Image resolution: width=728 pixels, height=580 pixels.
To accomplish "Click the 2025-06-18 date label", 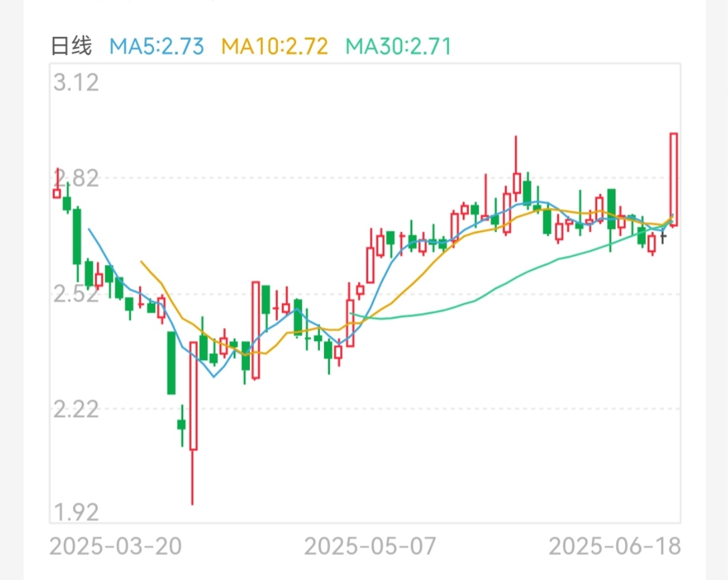I will click(x=614, y=546).
